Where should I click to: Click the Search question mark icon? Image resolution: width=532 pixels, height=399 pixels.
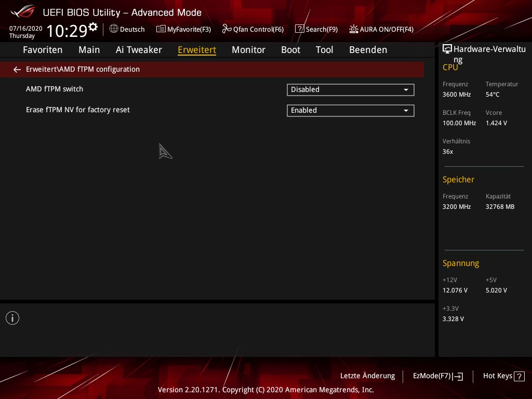click(x=300, y=29)
